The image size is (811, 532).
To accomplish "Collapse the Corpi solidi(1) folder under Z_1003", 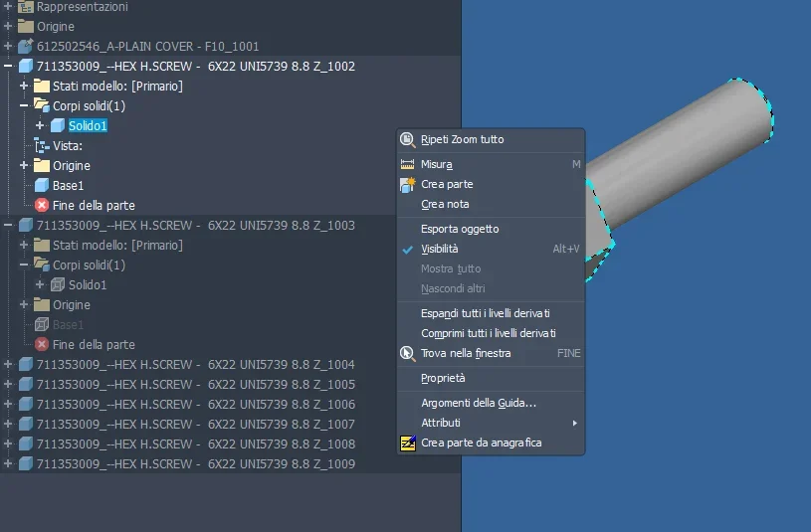I will tap(24, 265).
